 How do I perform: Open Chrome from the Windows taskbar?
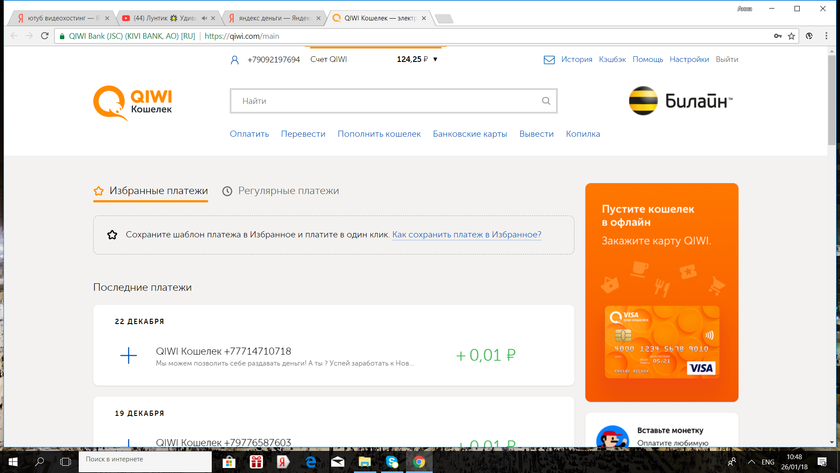[x=419, y=462]
